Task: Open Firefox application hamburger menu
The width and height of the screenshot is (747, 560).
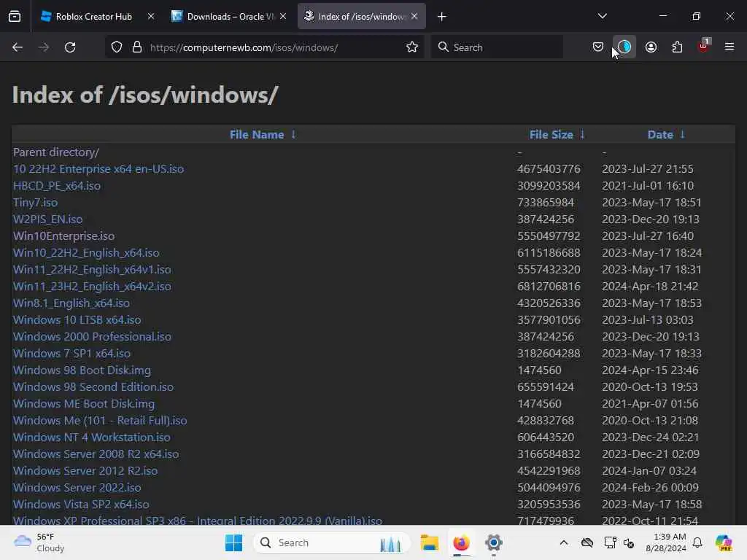Action: [729, 47]
